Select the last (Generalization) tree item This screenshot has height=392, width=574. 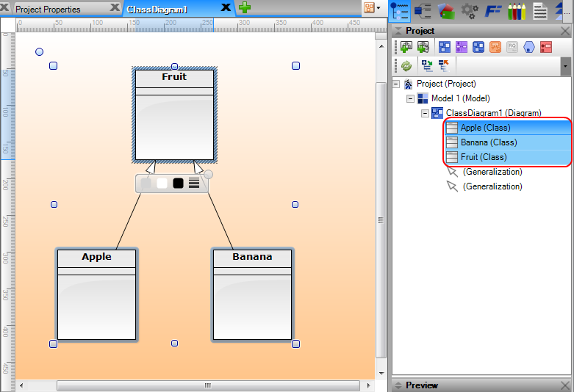(492, 186)
